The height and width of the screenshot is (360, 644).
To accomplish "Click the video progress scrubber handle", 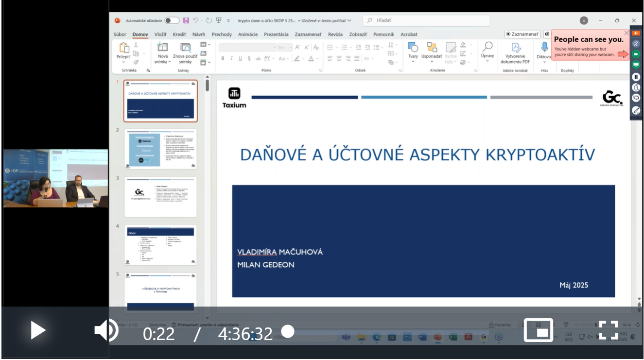I will 288,331.
